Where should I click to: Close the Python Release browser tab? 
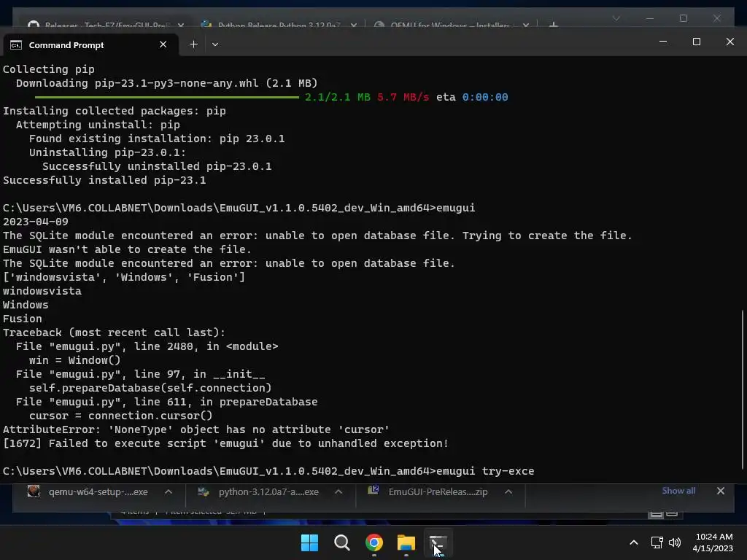(354, 26)
